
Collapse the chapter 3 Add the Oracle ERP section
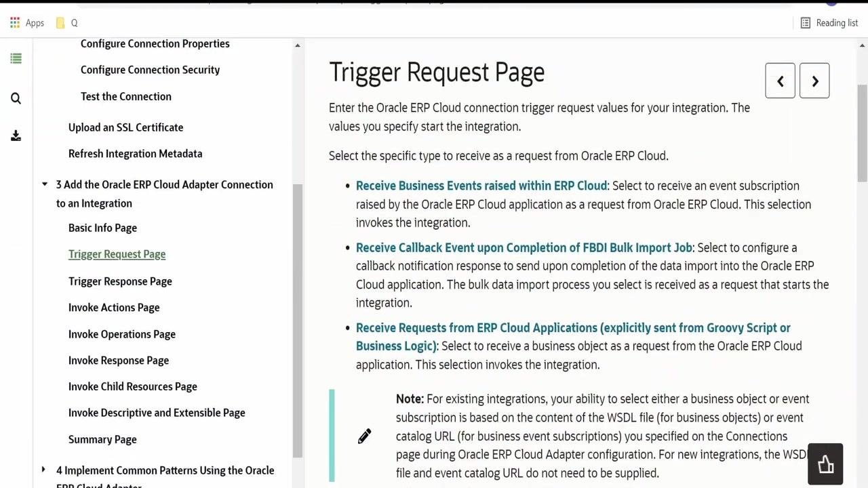tap(44, 184)
